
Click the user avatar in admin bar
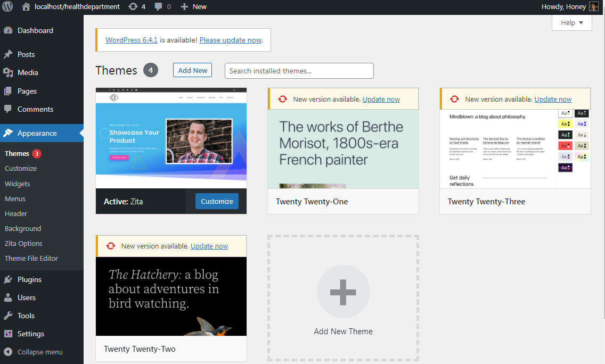(x=594, y=7)
